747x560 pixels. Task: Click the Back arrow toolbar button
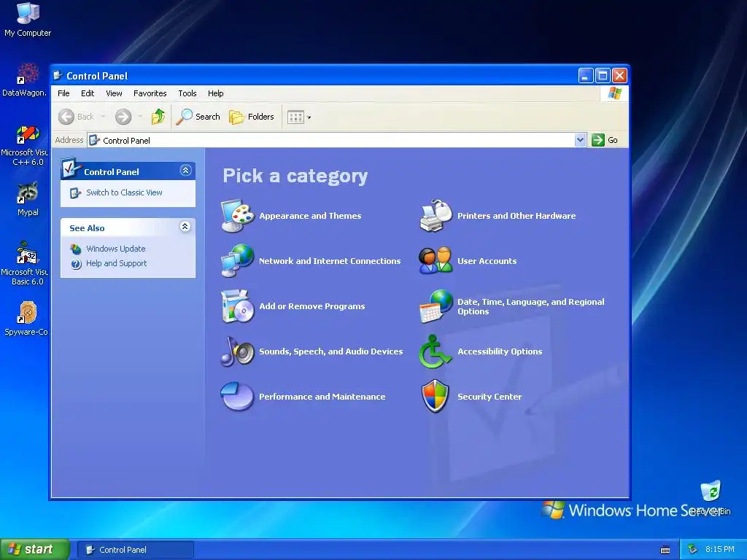(76, 117)
